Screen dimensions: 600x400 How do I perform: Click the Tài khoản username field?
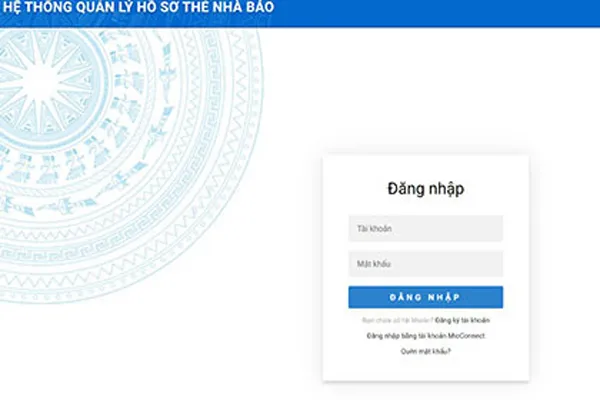pyautogui.click(x=425, y=229)
